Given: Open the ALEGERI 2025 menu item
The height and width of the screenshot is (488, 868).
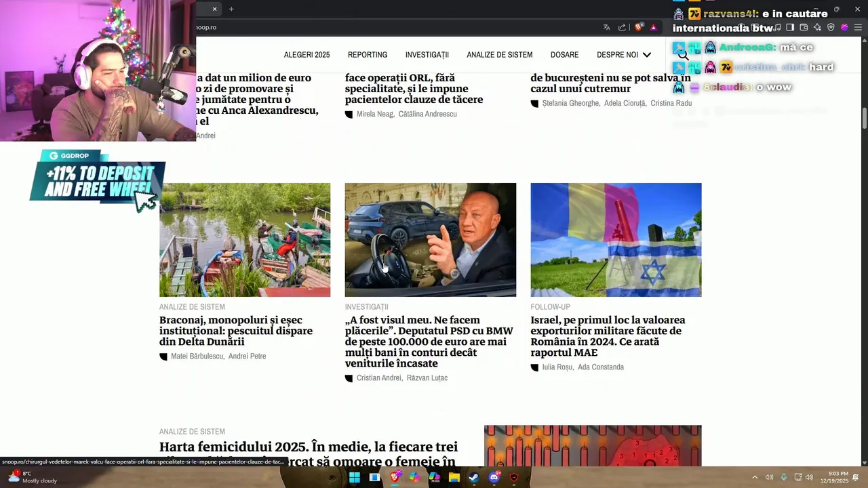Looking at the screenshot, I should point(307,55).
